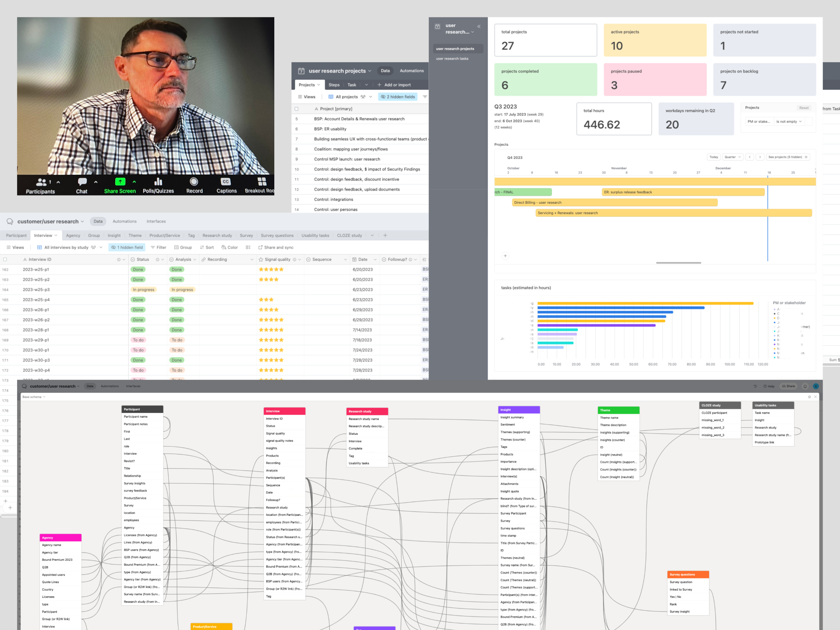Launch Polls/Quizzes in Zoom

[x=158, y=185]
